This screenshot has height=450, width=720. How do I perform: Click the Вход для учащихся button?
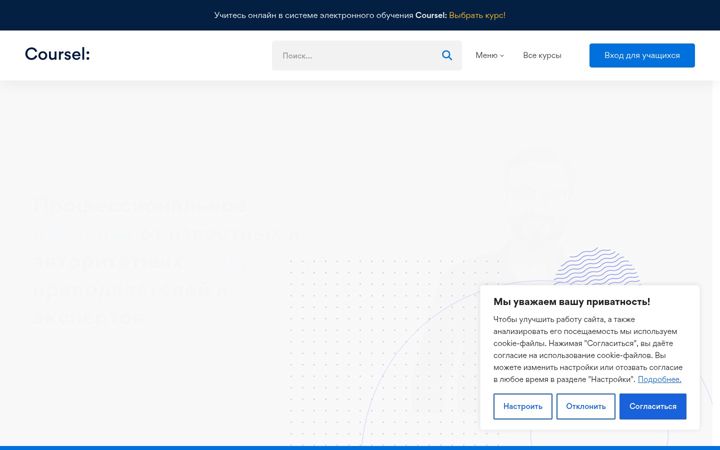tap(642, 56)
